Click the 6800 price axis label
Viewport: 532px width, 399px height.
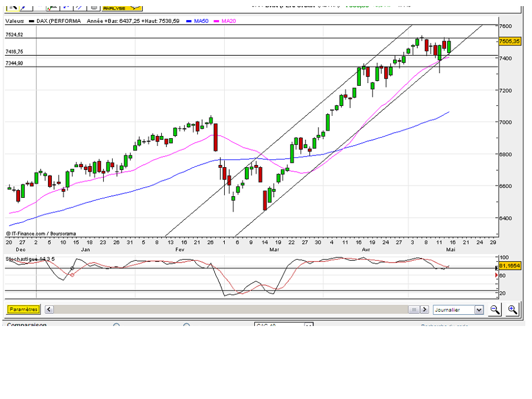506,154
